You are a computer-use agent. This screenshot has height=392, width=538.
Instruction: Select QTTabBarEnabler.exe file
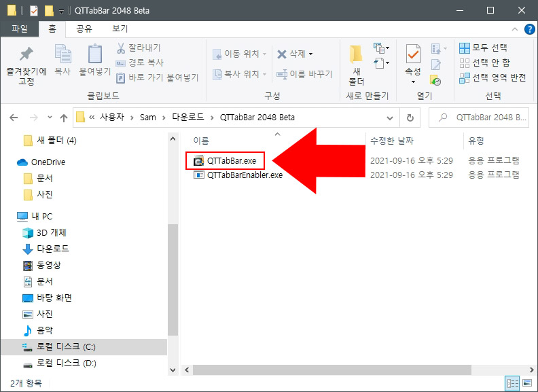(238, 175)
